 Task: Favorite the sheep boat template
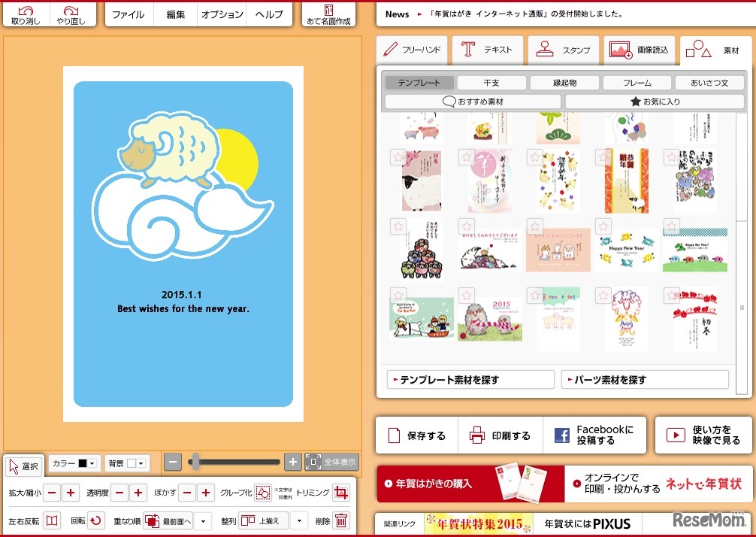[398, 296]
